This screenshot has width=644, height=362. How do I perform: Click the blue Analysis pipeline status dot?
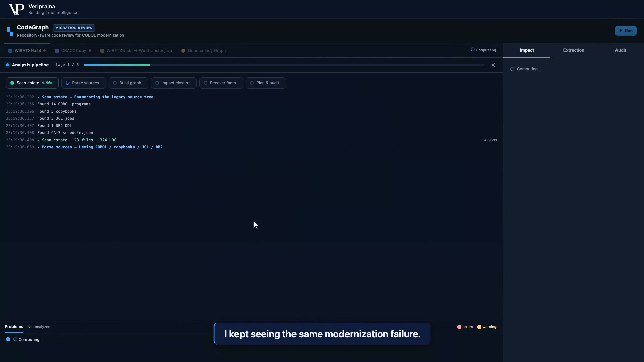pyautogui.click(x=7, y=65)
